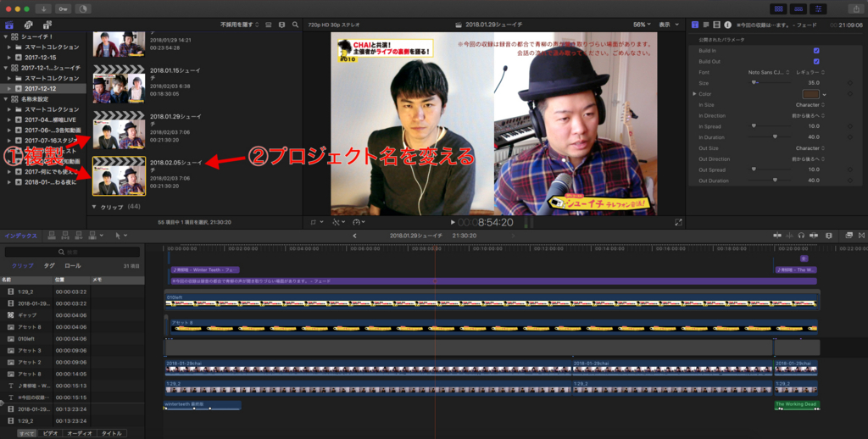This screenshot has width=868, height=439.
Task: Collapse the クリップ (44) section
Action: pyautogui.click(x=94, y=207)
